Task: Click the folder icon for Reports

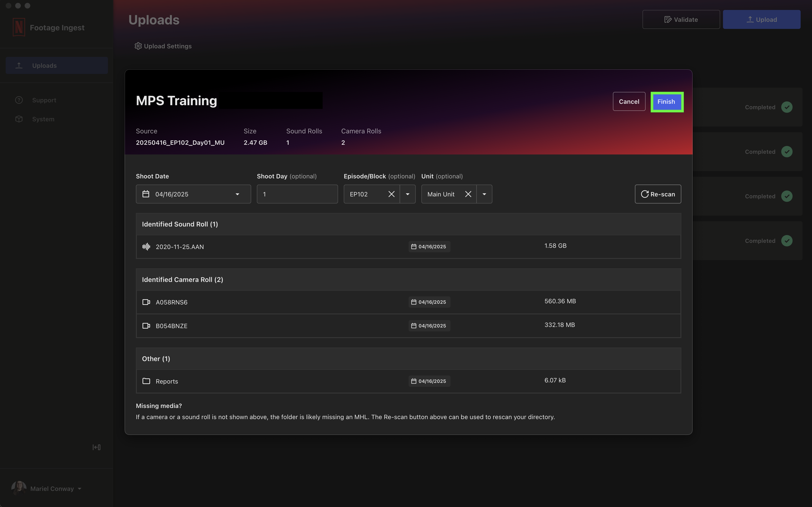Action: 146,381
